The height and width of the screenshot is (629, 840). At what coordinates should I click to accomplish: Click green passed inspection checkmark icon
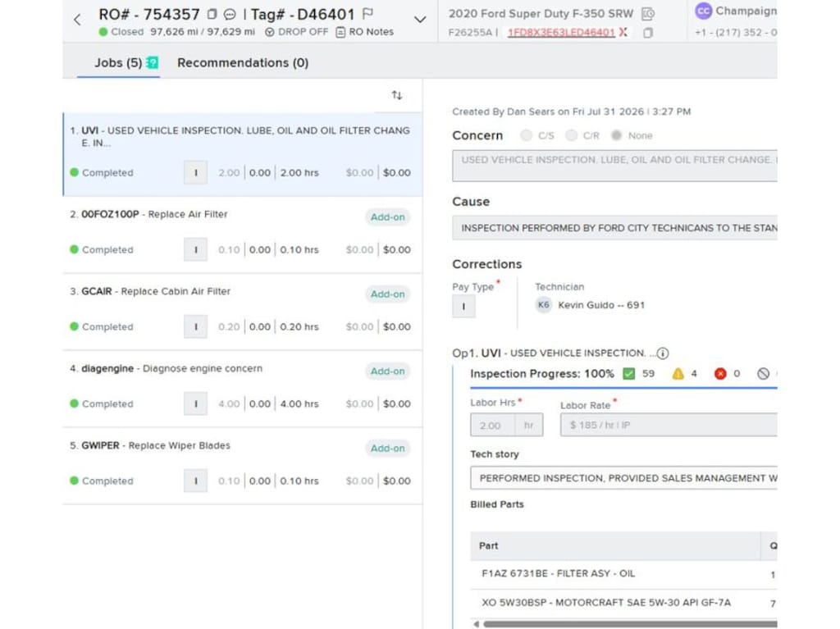[x=628, y=373]
